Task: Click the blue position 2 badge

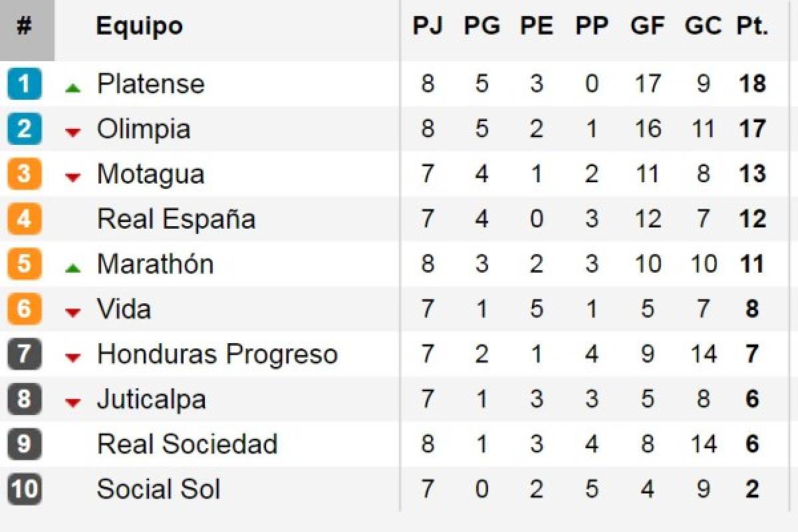Action: click(x=25, y=129)
